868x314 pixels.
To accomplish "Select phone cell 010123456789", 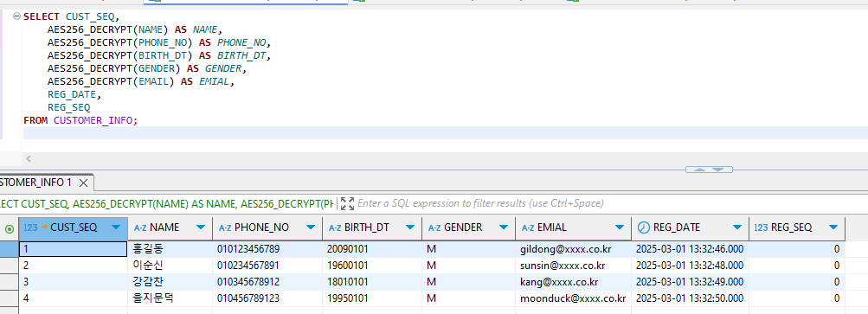I will [x=267, y=249].
